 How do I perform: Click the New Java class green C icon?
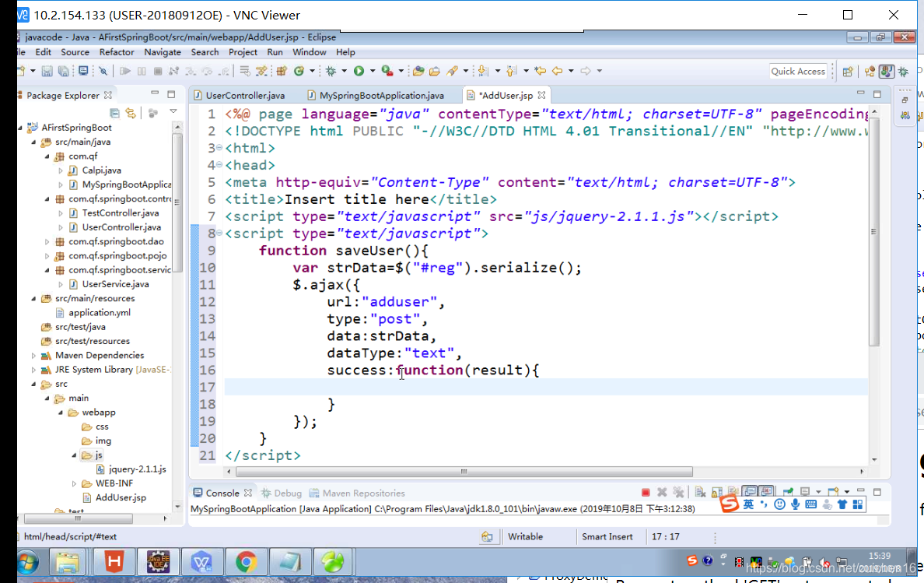(299, 71)
